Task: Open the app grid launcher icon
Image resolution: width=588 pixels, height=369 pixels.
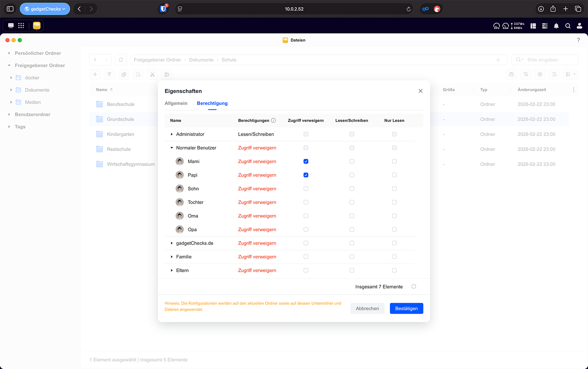Action: (x=21, y=25)
